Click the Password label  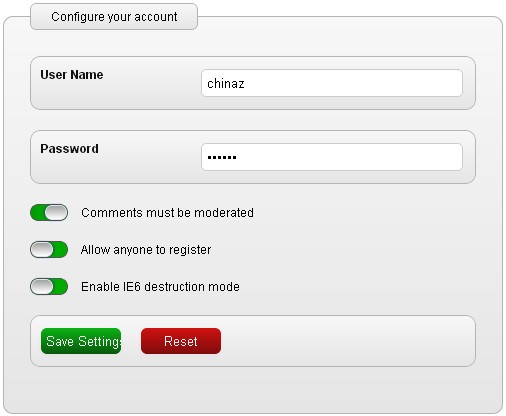[69, 149]
